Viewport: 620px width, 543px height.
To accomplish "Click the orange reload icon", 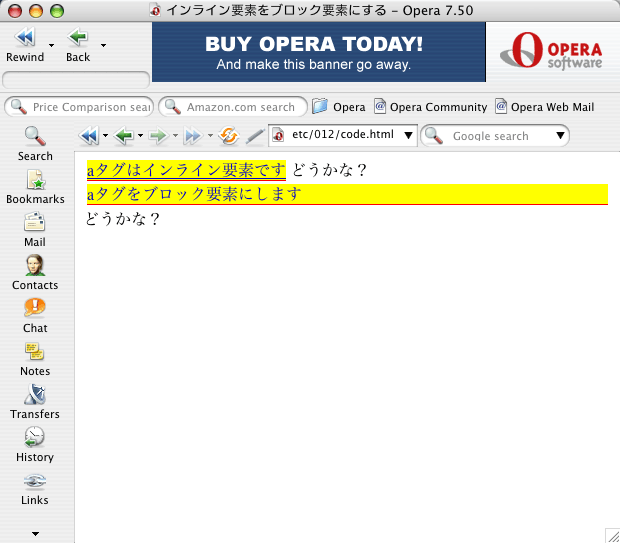I will pyautogui.click(x=229, y=136).
